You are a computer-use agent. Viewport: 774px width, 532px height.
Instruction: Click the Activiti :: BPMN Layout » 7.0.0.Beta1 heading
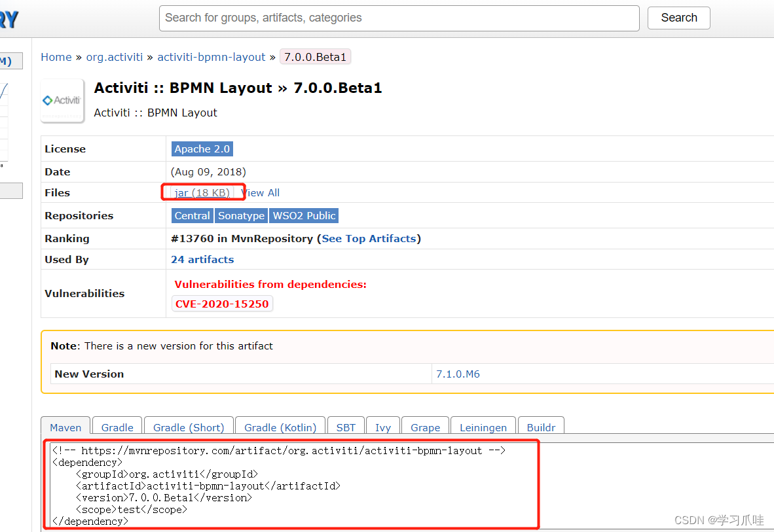pyautogui.click(x=238, y=88)
